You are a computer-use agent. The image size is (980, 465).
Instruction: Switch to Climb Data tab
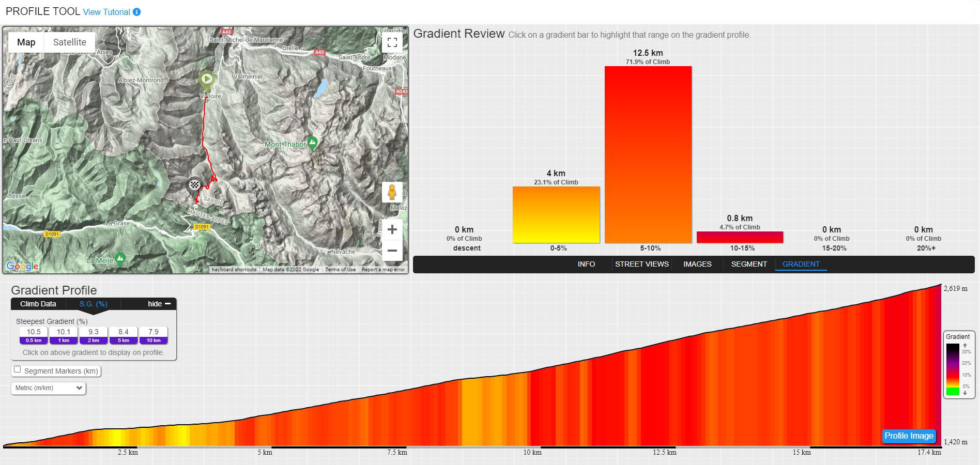pyautogui.click(x=38, y=304)
